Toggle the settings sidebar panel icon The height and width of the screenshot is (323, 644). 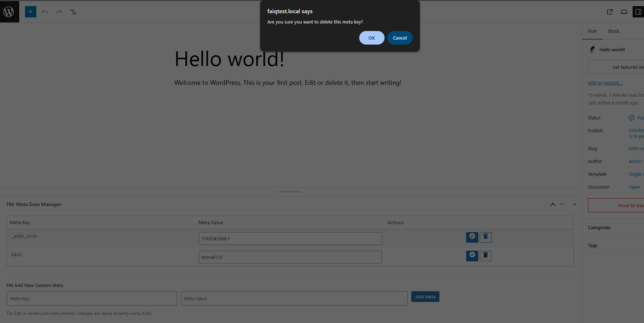[638, 11]
